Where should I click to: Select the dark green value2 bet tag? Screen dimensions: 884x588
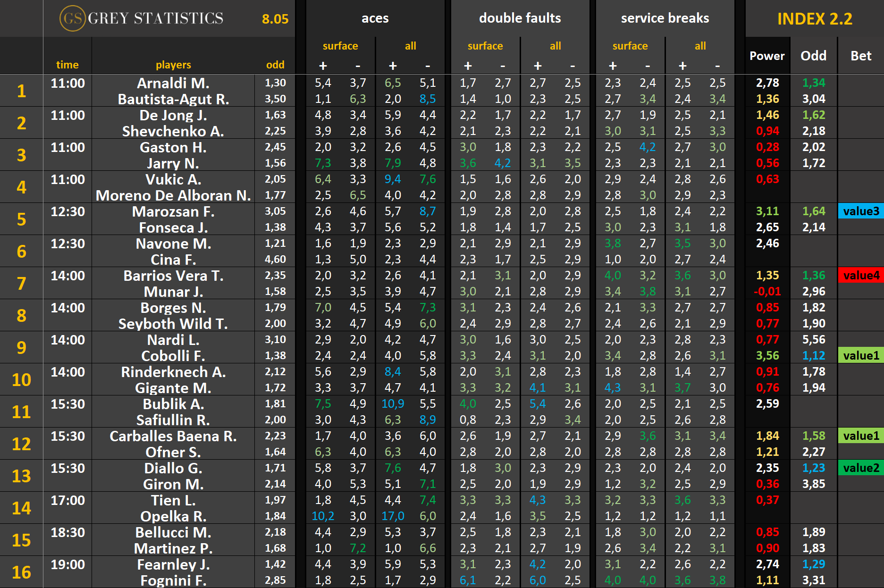[861, 468]
